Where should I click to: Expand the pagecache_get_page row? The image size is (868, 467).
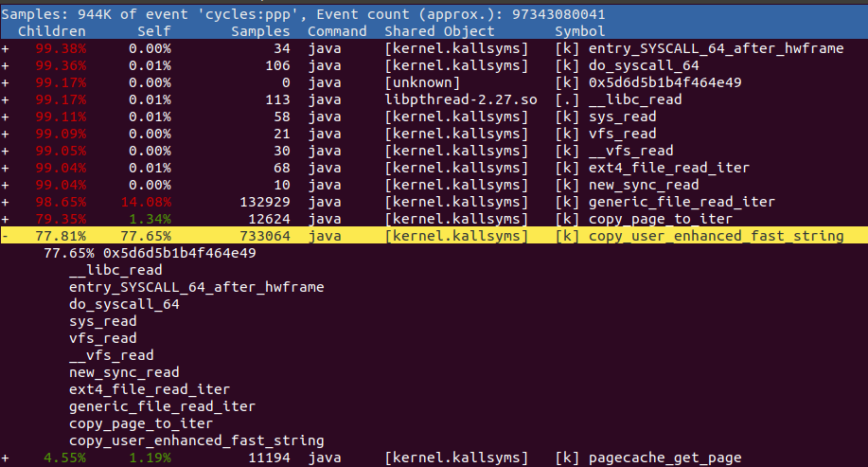[x=5, y=458]
